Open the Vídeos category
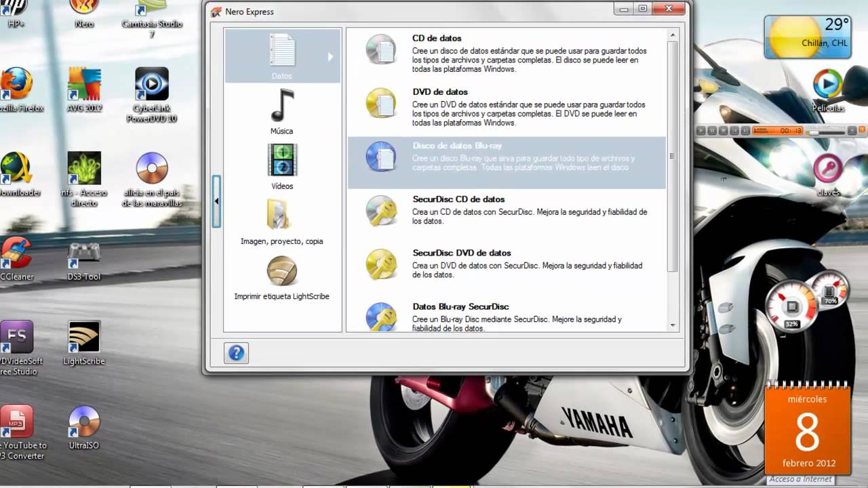 [282, 167]
